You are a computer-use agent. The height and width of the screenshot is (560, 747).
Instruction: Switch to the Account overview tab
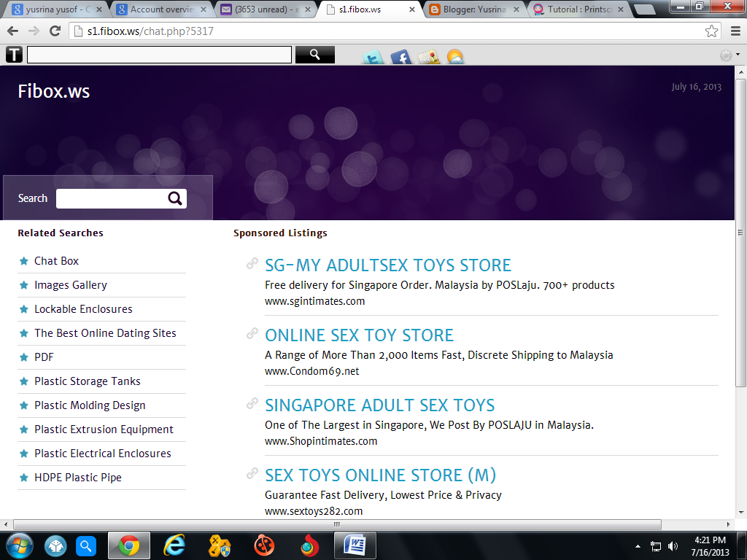[161, 9]
